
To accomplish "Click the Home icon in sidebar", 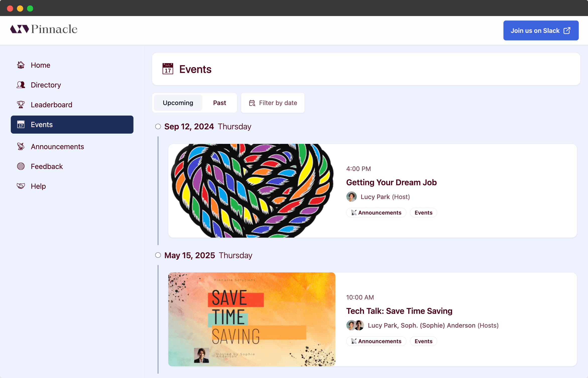I will click(x=20, y=65).
